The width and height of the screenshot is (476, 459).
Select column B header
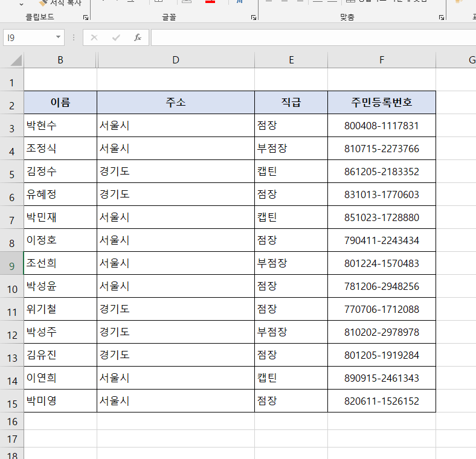coord(60,60)
